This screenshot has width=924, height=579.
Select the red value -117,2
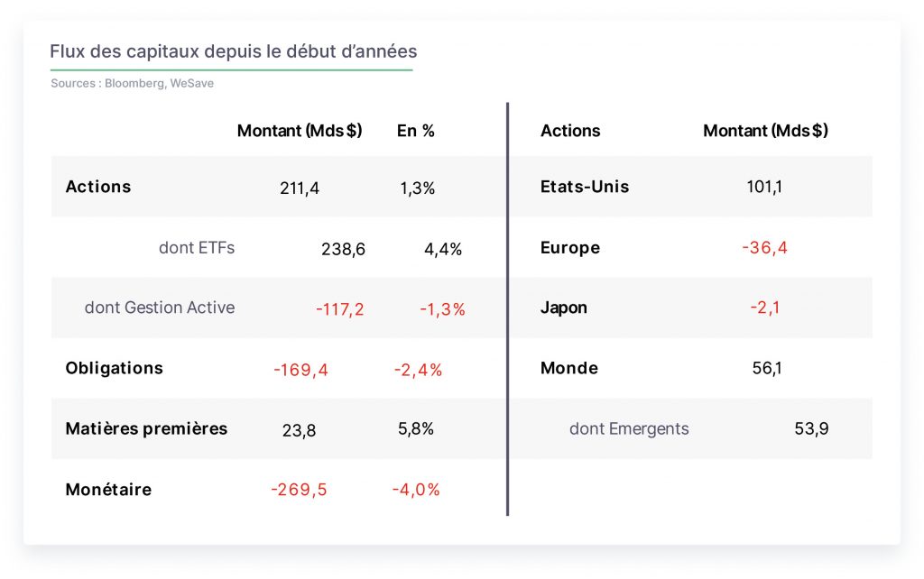340,309
